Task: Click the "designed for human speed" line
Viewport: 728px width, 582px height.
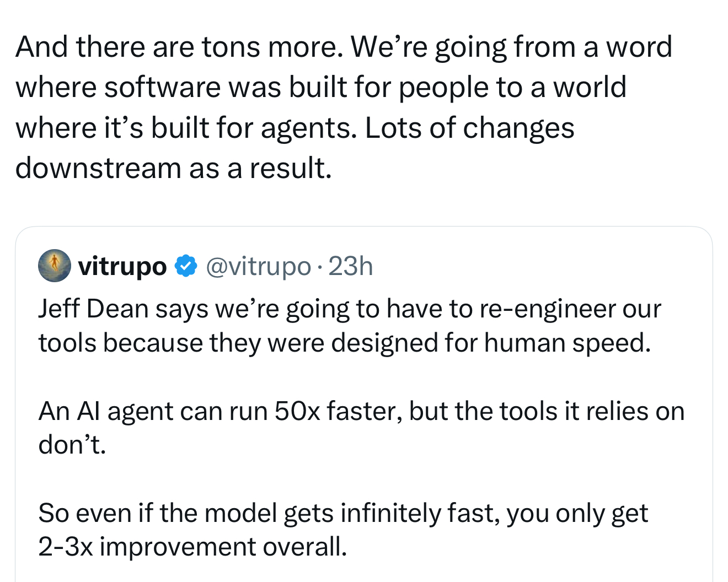Action: [x=344, y=343]
